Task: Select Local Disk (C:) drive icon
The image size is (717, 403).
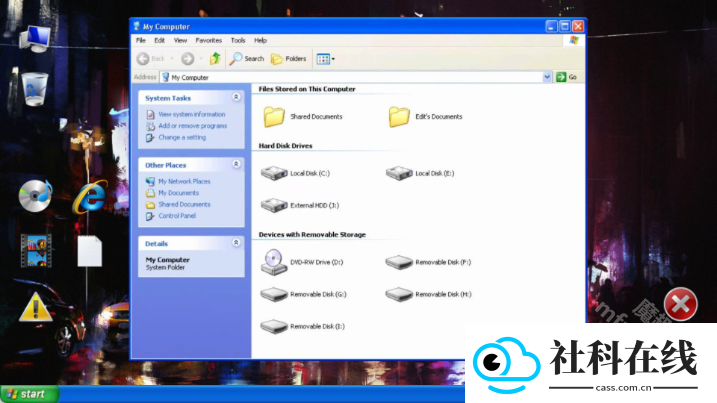Action: click(x=274, y=173)
